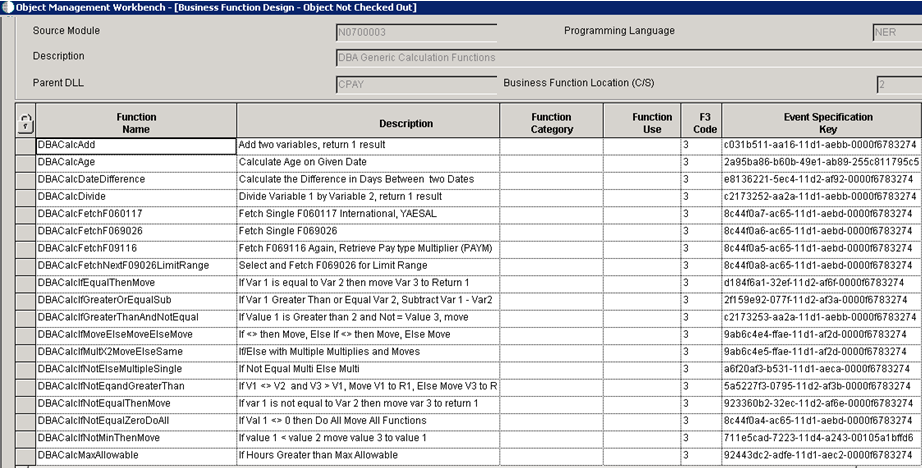Click the DBACalcFetchF069026 function name cell
This screenshot has height=468, width=922.
136,232
